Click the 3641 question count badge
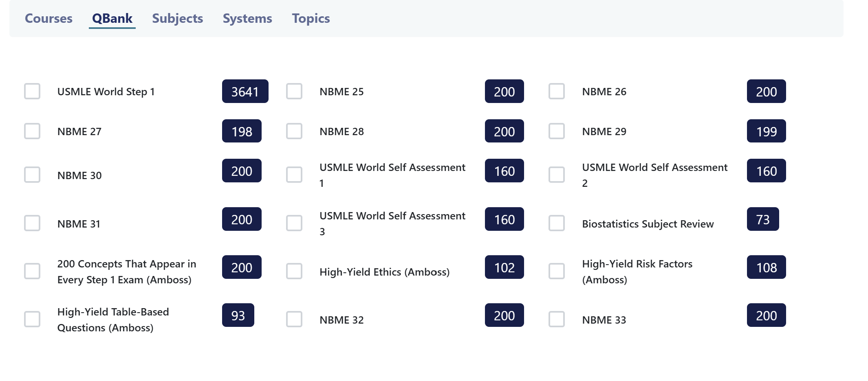 (245, 92)
